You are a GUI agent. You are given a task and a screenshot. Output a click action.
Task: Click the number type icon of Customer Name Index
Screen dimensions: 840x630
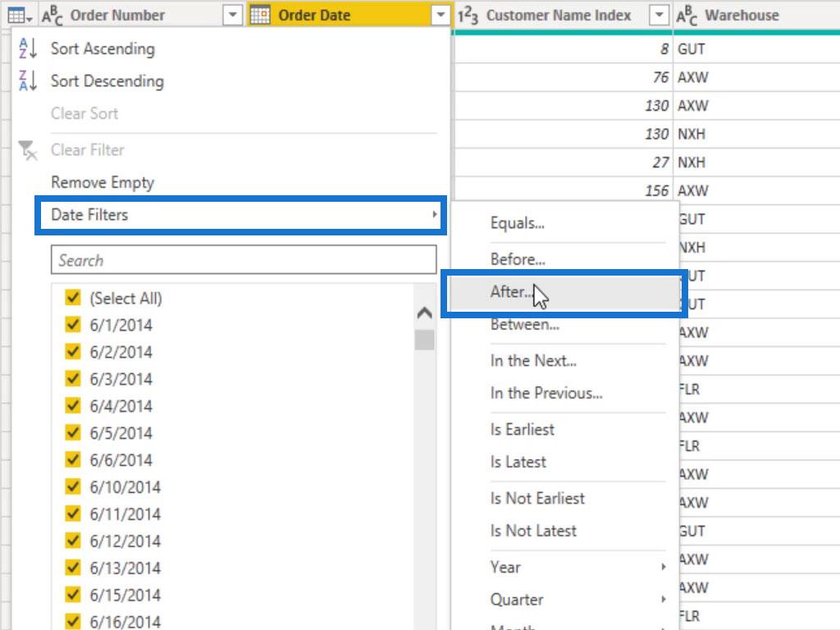click(467, 16)
